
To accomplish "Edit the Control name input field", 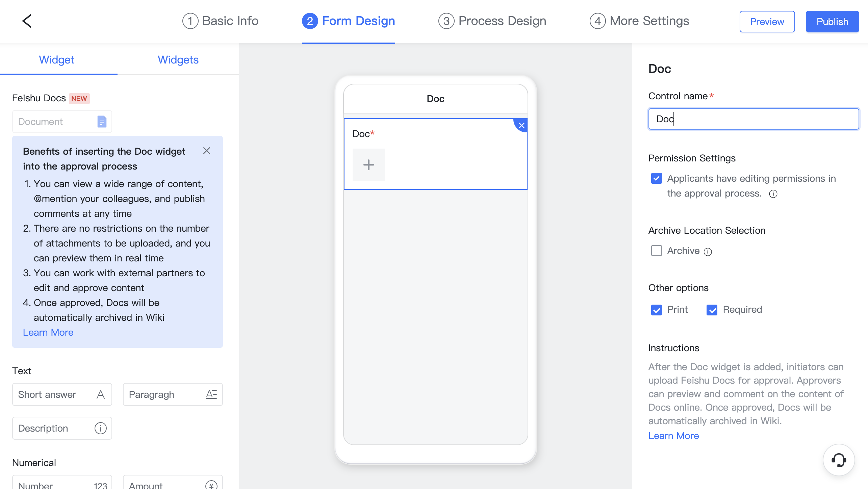I will 753,119.
